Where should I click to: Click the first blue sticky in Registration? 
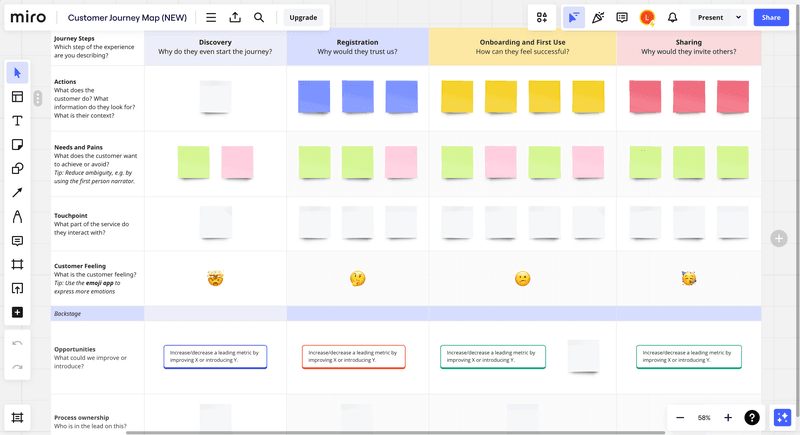tap(314, 96)
